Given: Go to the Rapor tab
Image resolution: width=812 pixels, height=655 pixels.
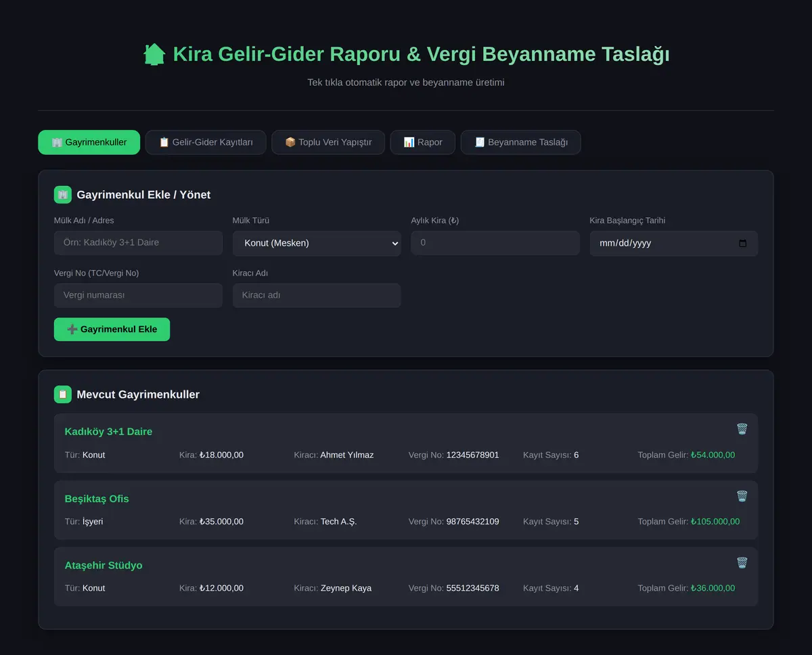Looking at the screenshot, I should point(423,142).
